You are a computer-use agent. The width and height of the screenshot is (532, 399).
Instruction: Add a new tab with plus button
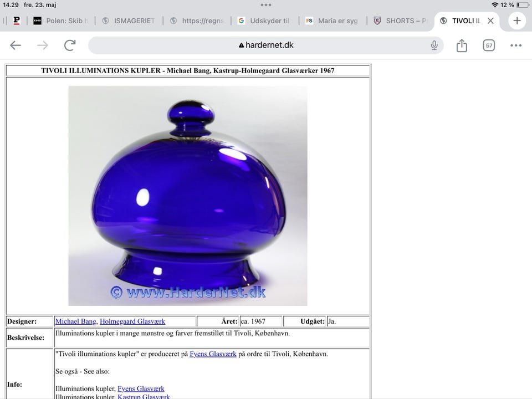516,21
